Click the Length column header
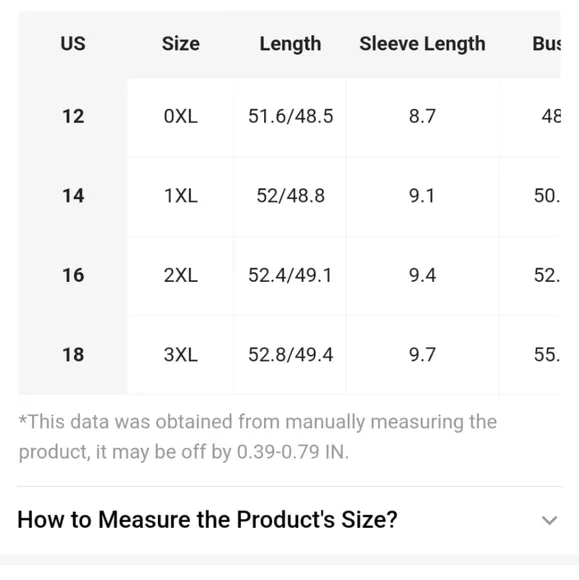This screenshot has height=580, width=579. tap(290, 44)
